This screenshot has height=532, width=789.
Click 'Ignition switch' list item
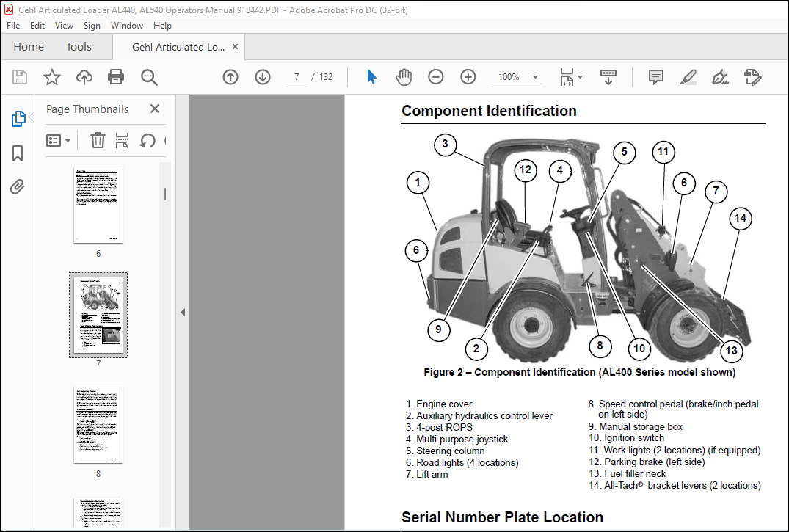pos(634,438)
